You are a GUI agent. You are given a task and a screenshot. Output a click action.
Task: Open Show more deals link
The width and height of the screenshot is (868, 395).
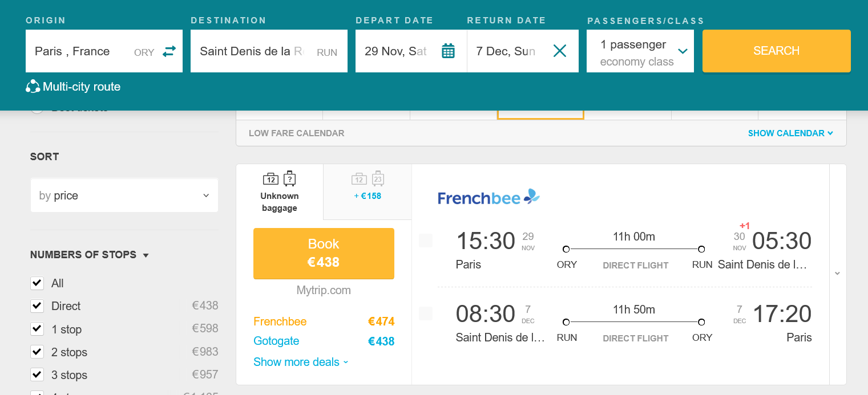[301, 362]
